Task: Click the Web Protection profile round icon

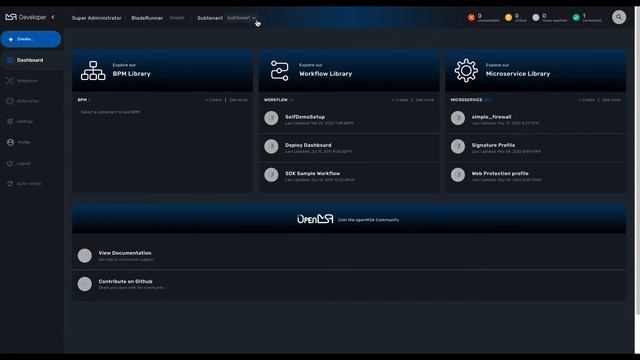Action: [x=458, y=175]
